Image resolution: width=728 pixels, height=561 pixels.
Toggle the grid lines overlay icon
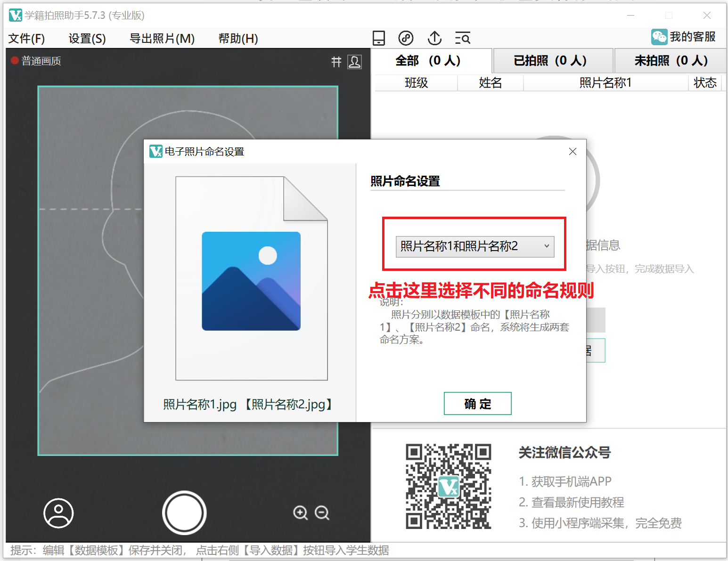pyautogui.click(x=336, y=62)
